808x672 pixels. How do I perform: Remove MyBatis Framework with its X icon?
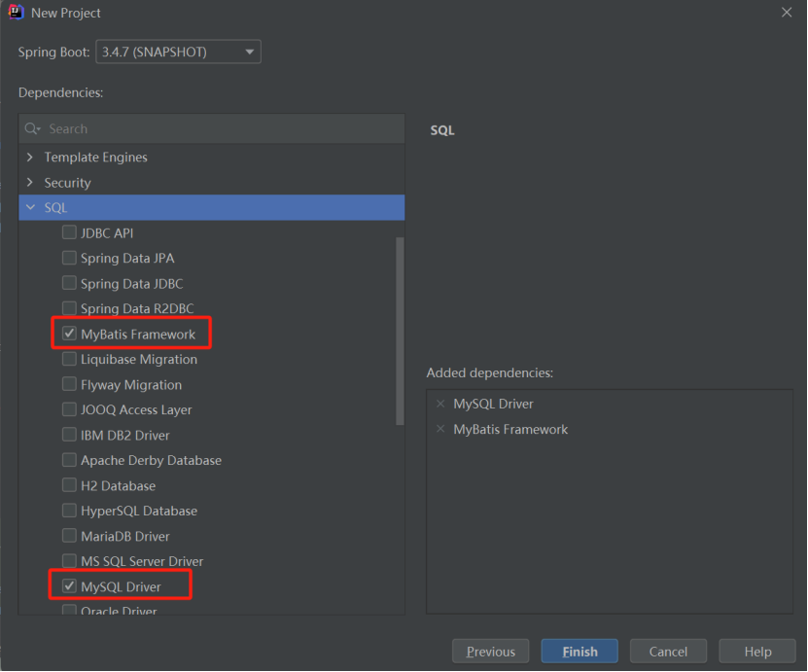(x=440, y=429)
